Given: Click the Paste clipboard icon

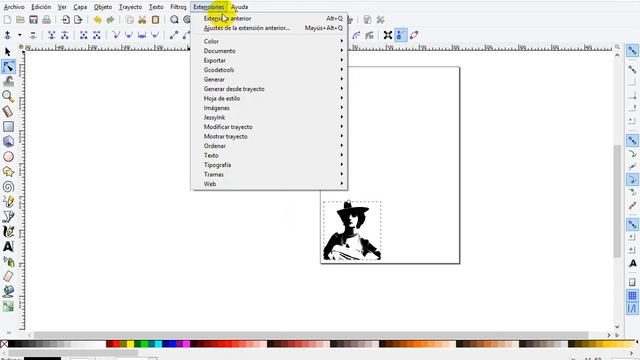Looking at the screenshot, I should click(156, 20).
